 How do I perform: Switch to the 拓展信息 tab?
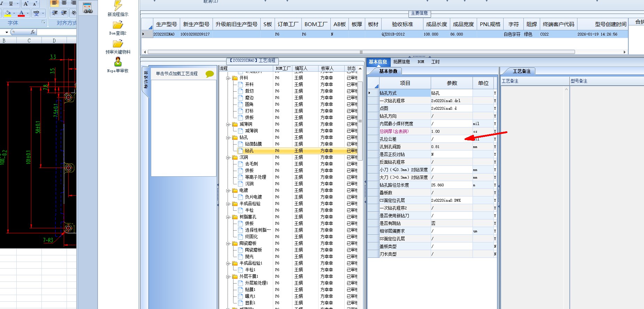(x=401, y=62)
